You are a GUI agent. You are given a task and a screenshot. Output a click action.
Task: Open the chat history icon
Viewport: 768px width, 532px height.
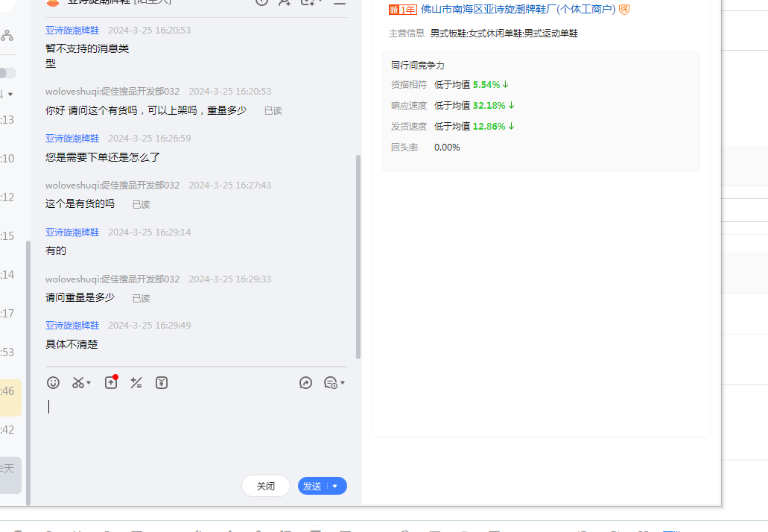331,383
